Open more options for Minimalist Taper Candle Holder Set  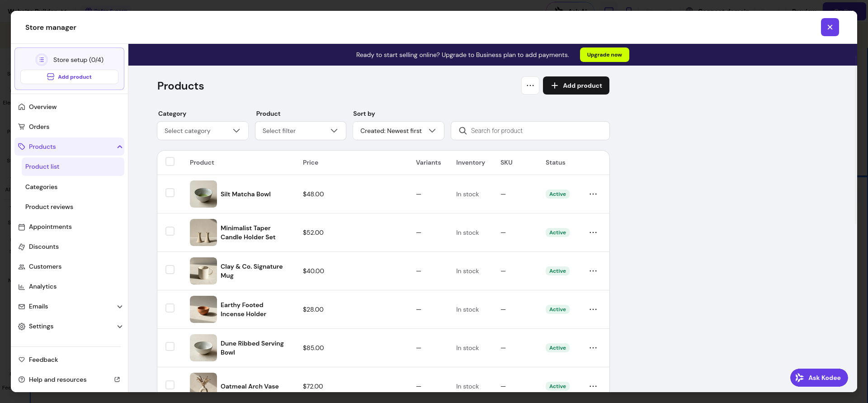(x=593, y=232)
